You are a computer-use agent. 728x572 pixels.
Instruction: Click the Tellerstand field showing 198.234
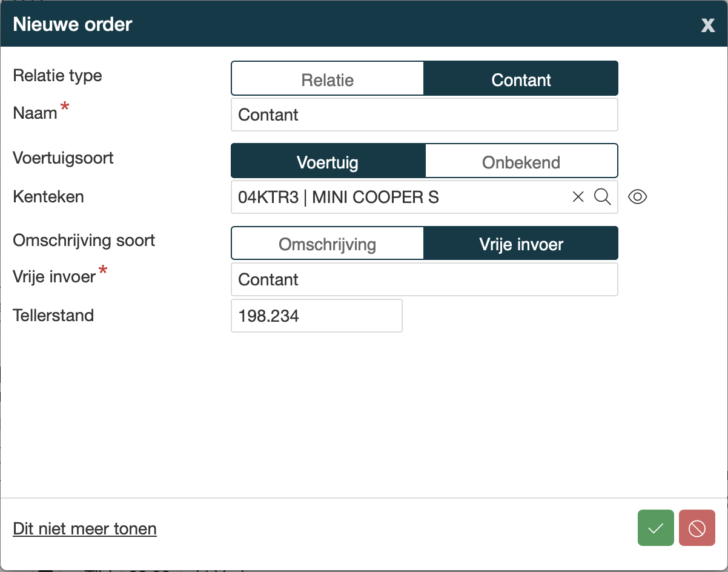(316, 316)
